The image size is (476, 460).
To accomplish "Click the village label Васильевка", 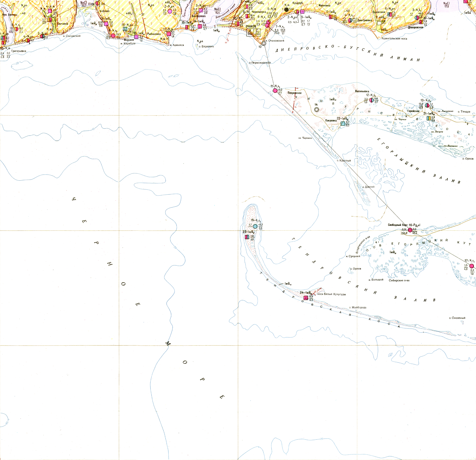I will (x=362, y=91).
